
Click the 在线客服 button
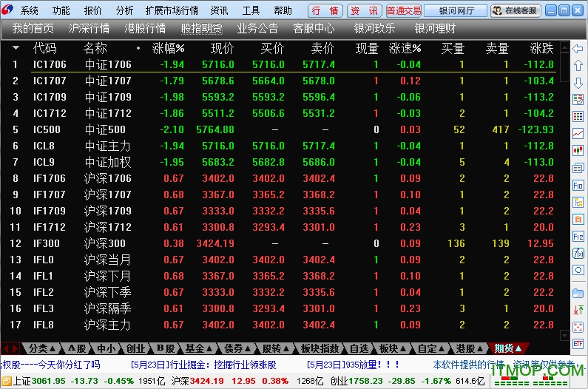(x=516, y=11)
